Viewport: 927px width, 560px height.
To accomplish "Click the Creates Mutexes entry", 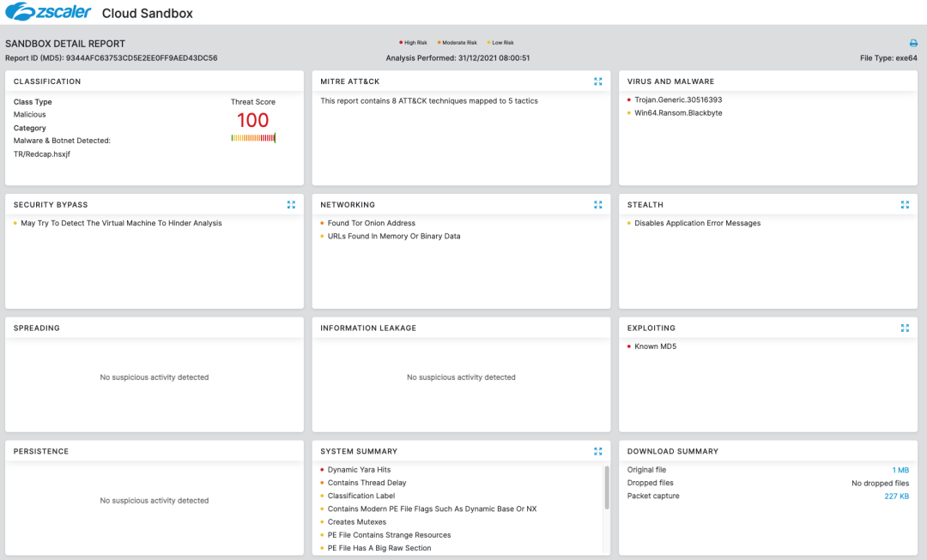I will (x=357, y=522).
